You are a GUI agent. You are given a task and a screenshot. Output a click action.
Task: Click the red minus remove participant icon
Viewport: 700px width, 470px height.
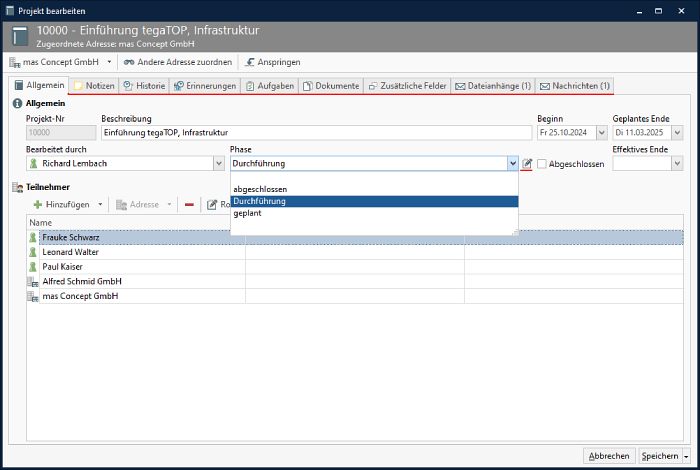point(189,204)
